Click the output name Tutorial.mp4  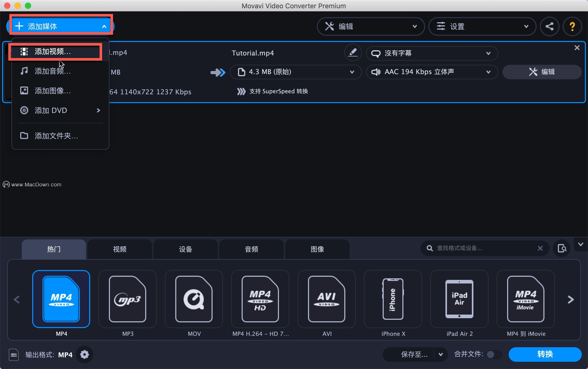pyautogui.click(x=253, y=53)
